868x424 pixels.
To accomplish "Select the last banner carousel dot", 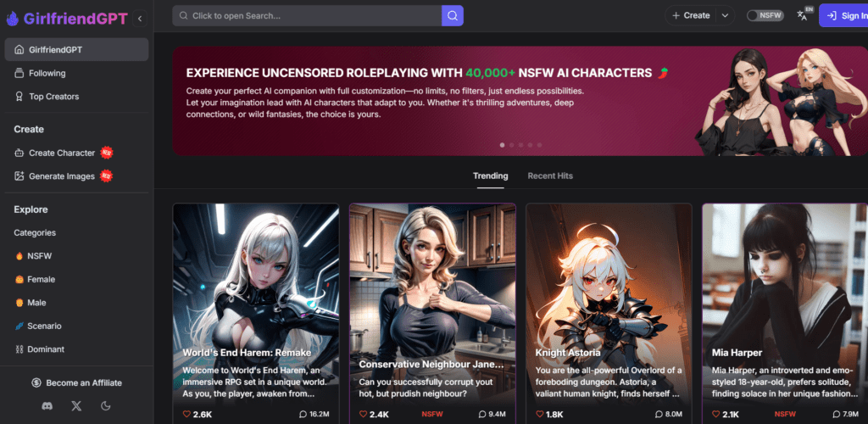I will point(540,145).
